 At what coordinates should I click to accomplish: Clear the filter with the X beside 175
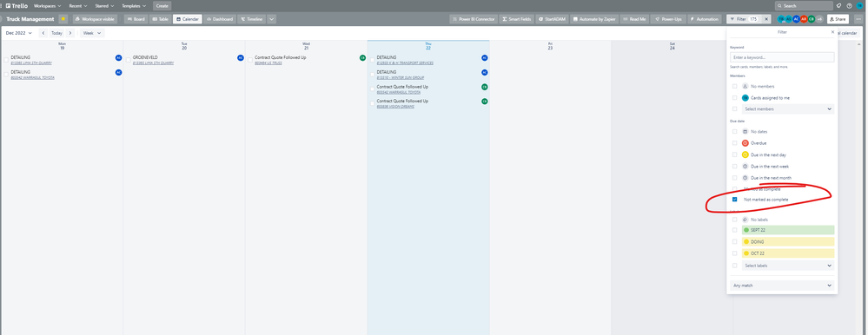click(x=766, y=19)
